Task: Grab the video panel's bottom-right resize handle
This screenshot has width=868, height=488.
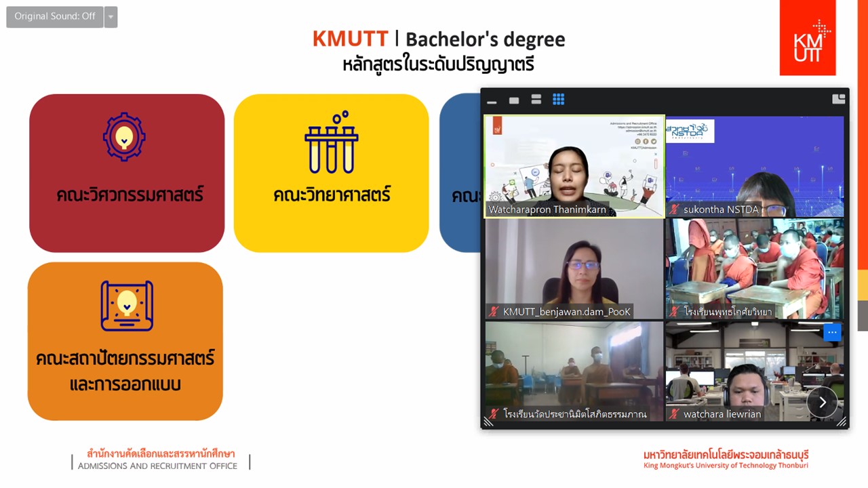Action: click(842, 422)
